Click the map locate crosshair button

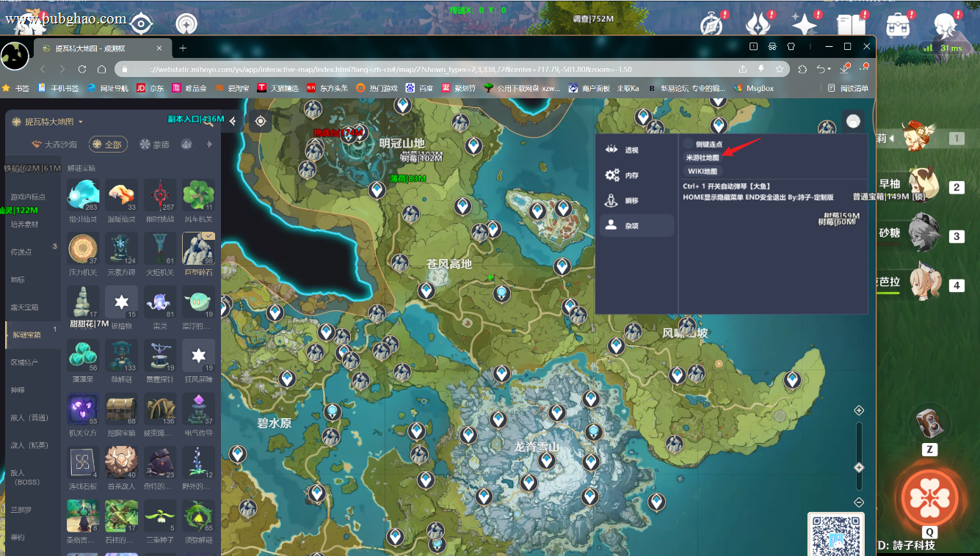(x=261, y=122)
